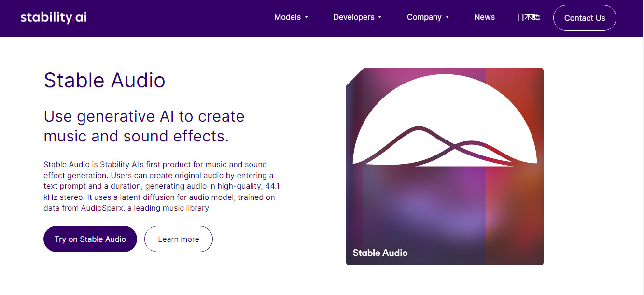Screen dimensions: 644x295
Task: Click the Stable Audio caption on the artwork
Action: point(380,253)
